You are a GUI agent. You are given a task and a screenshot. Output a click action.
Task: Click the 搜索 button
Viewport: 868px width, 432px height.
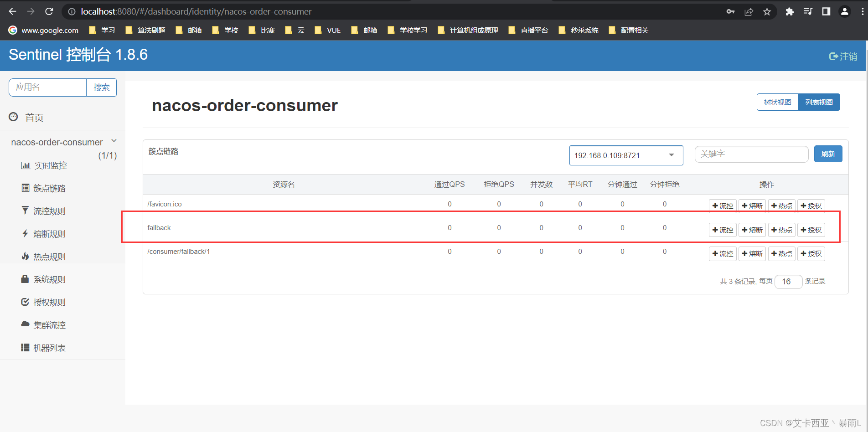click(102, 87)
